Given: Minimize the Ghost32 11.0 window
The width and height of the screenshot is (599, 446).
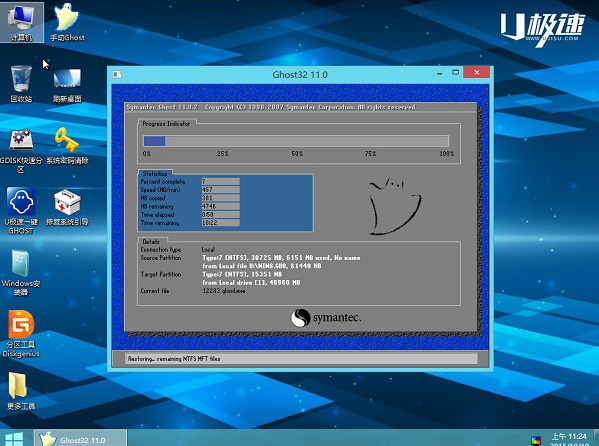Looking at the screenshot, I should pos(440,73).
